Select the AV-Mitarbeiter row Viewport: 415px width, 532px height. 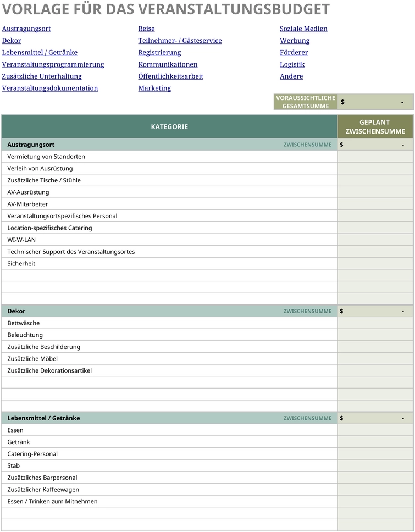click(169, 204)
